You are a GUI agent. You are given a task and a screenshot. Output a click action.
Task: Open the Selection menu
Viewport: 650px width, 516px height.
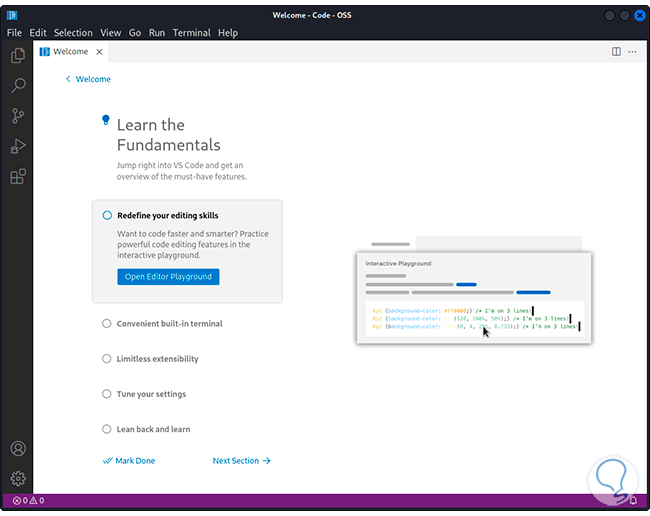point(73,33)
